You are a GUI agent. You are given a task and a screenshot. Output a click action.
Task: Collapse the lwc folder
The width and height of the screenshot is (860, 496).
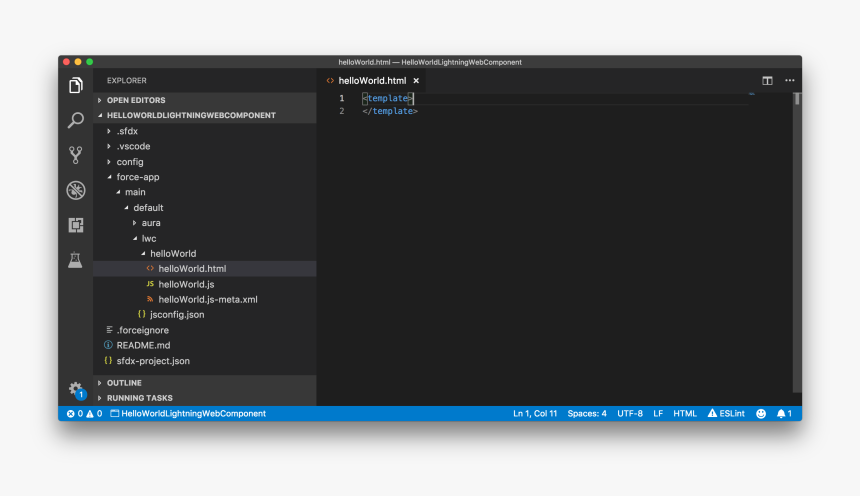(135, 239)
